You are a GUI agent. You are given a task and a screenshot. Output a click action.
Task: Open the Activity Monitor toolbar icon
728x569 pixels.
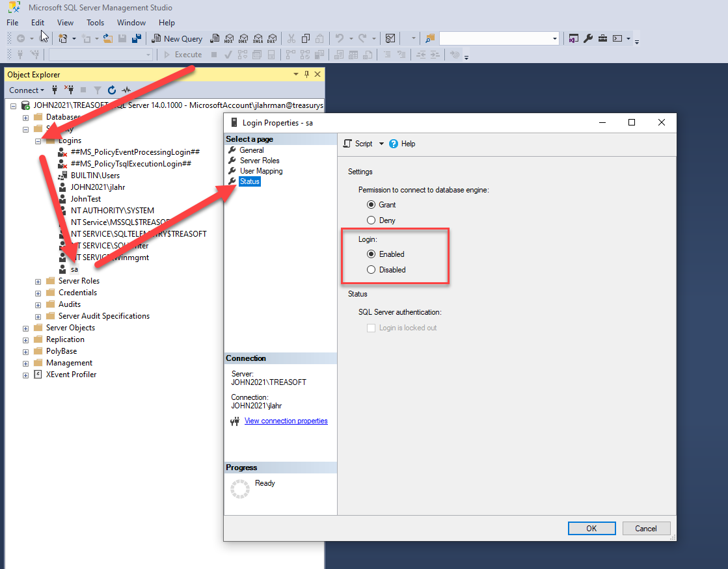(390, 38)
